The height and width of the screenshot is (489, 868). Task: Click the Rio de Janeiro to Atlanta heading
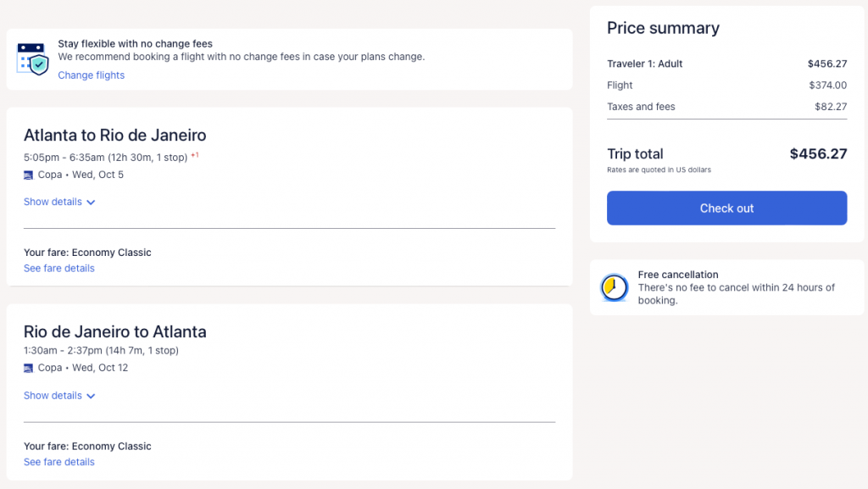click(x=114, y=331)
